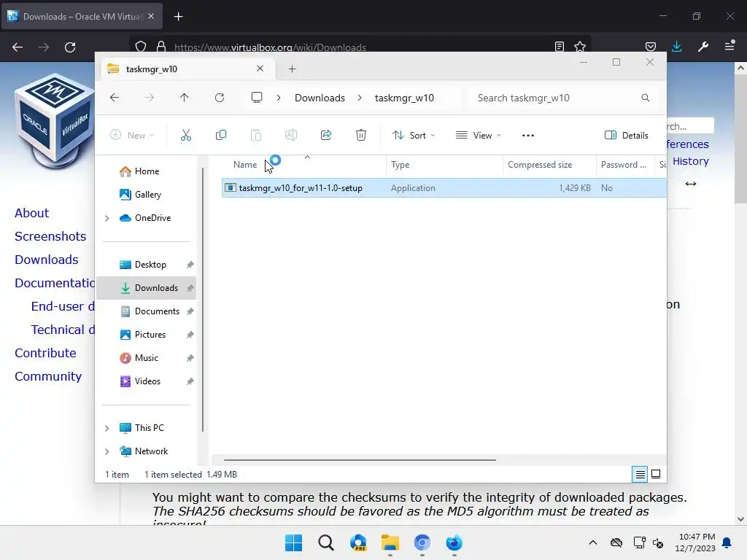Reload the VirtualBox page in Firefox

(70, 47)
